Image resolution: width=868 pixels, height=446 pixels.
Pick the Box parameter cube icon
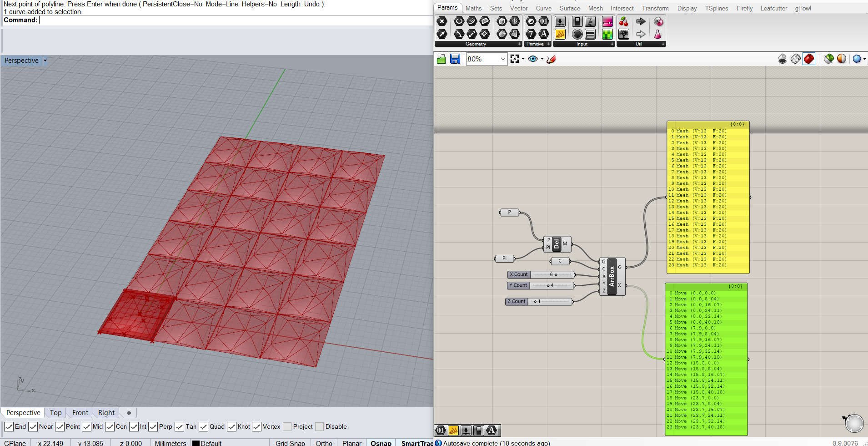click(x=502, y=21)
